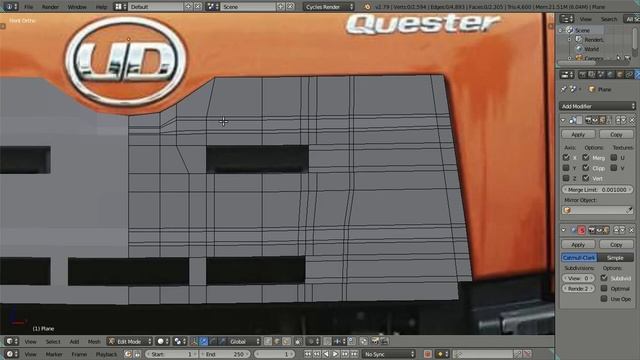Open the viewport shading mode selector
This screenshot has width=640, height=360.
pos(163,341)
